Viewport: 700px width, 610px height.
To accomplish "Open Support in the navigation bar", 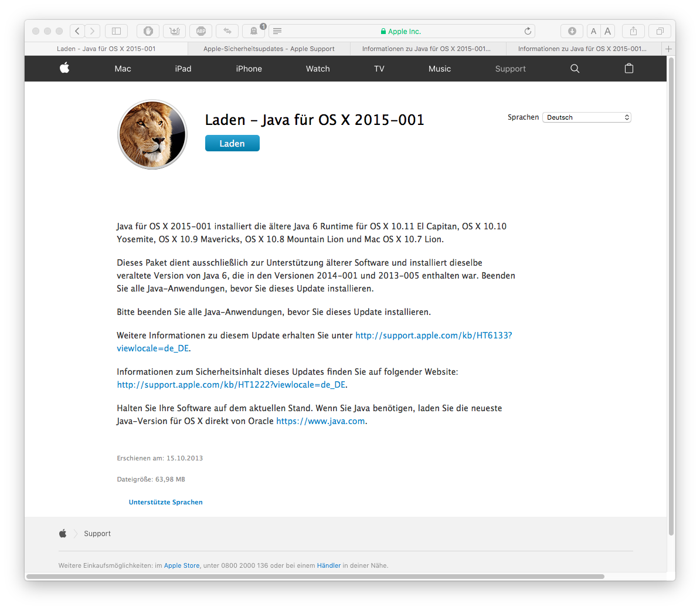I will pyautogui.click(x=510, y=69).
